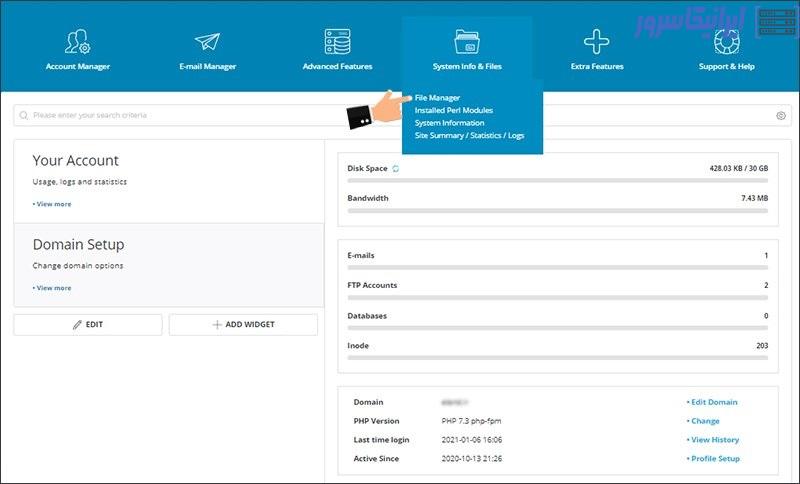This screenshot has height=484, width=800.
Task: Click the Support & Help lifebuoy icon
Action: [726, 42]
